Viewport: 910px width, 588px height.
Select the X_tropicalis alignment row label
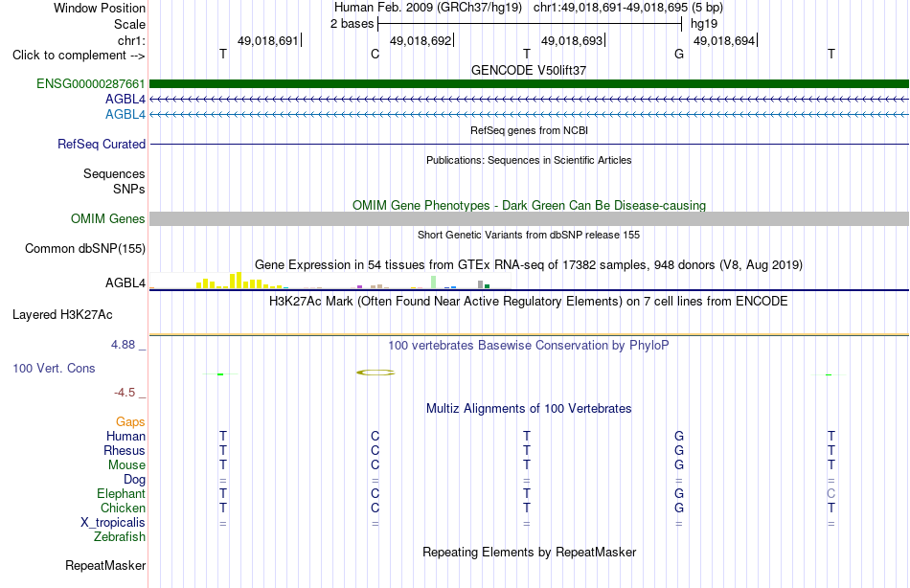coord(113,523)
